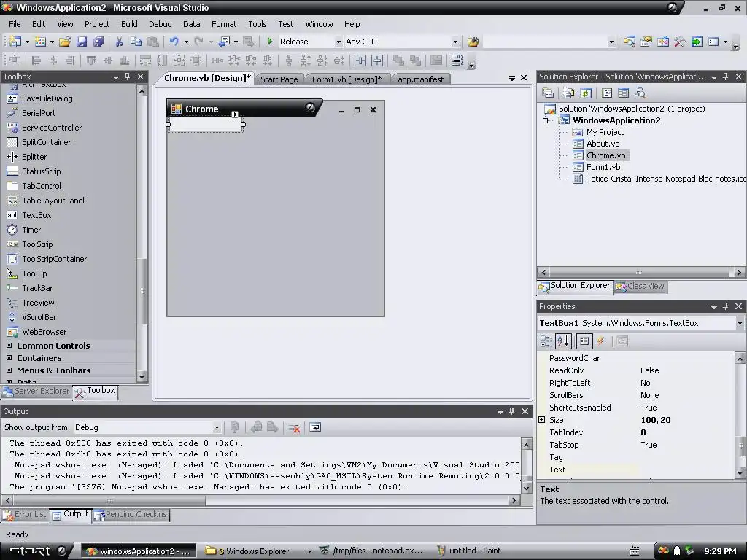The image size is (747, 560).
Task: Open the TextBox1 object selector dropdown
Action: pyautogui.click(x=740, y=323)
